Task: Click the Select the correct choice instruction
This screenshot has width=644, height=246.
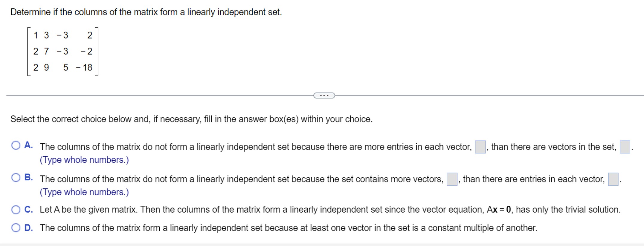Action: [191, 119]
